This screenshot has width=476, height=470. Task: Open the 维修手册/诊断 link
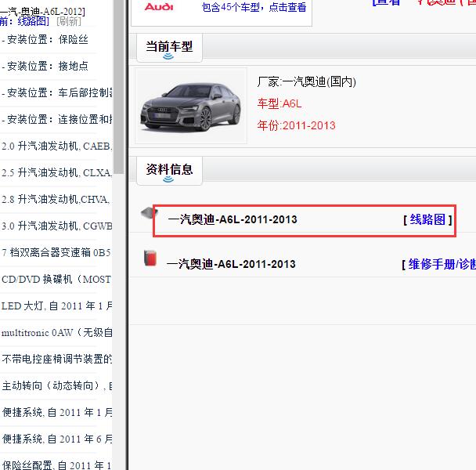pos(442,264)
